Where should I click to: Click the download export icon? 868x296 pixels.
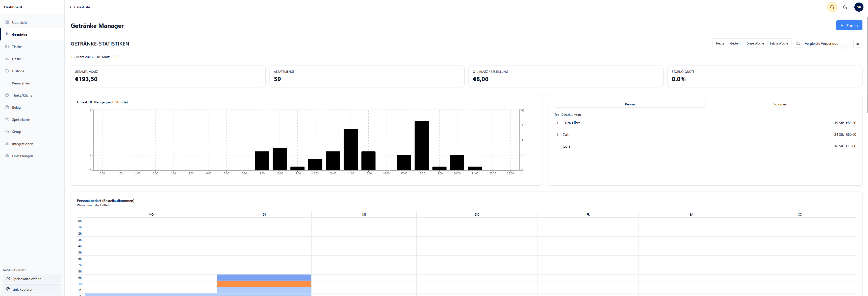pyautogui.click(x=858, y=43)
